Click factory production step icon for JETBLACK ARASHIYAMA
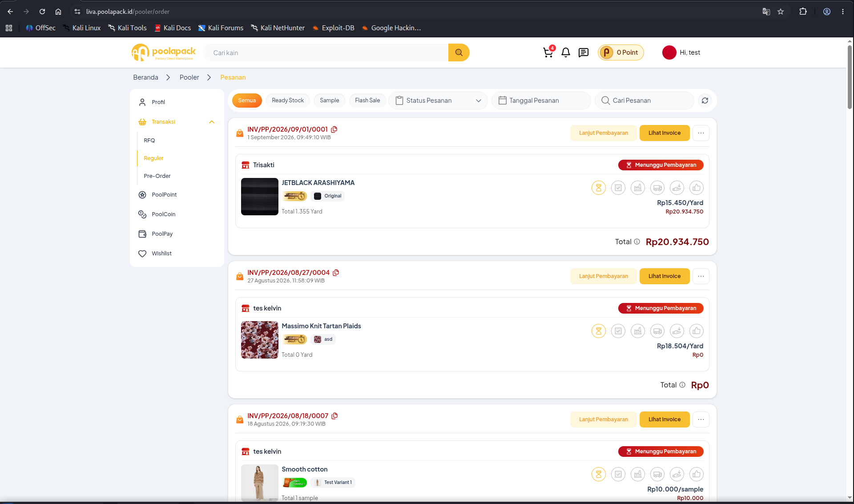Screen dimensions: 854x504 638,188
